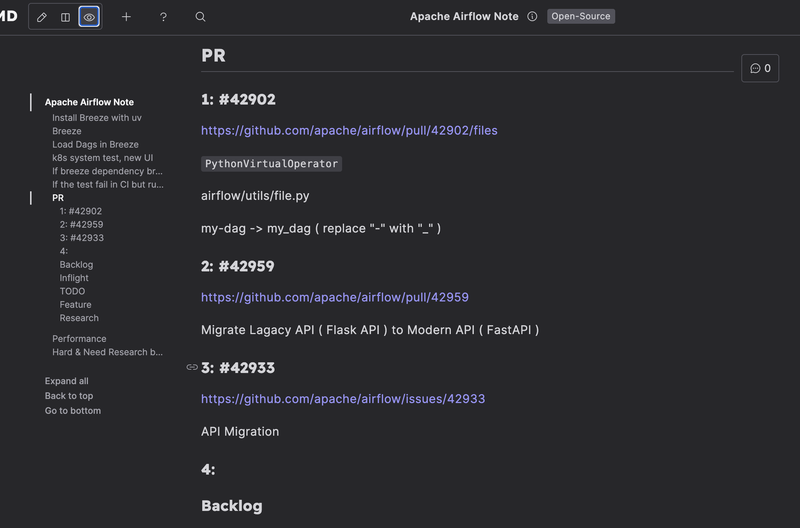Jump to Feature in outline
This screenshot has height=528, width=800.
[76, 305]
